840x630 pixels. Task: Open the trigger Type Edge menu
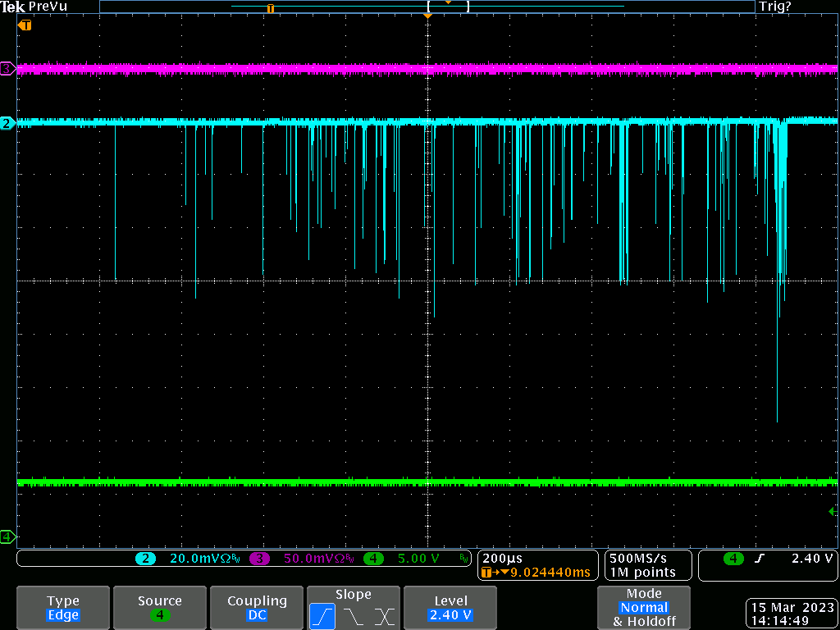click(63, 608)
